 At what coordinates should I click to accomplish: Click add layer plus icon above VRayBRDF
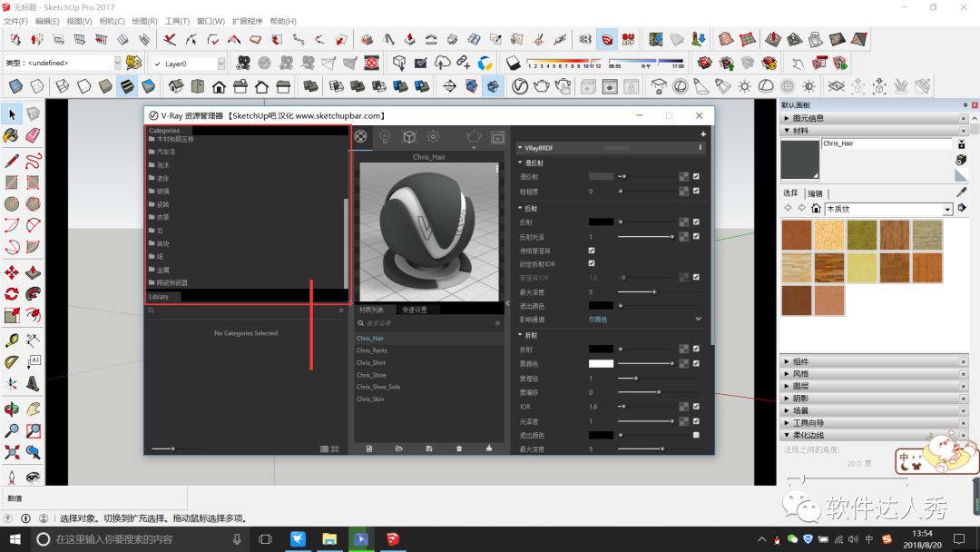coord(703,133)
